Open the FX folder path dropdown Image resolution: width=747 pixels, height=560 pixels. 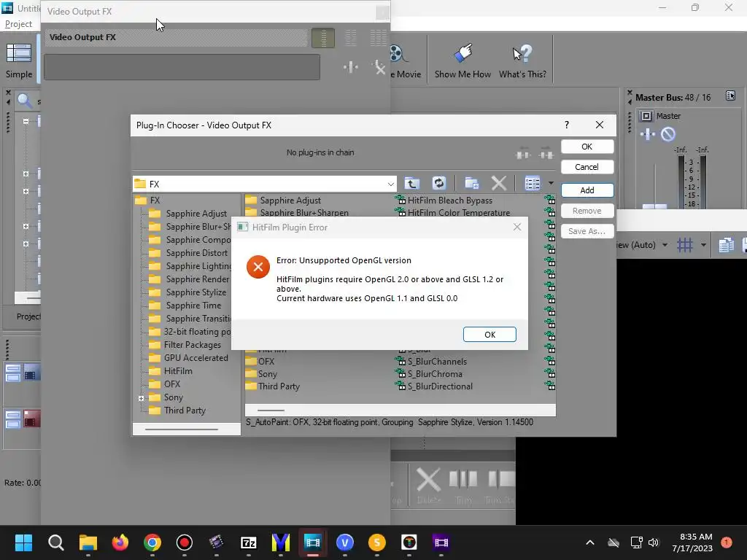click(390, 184)
